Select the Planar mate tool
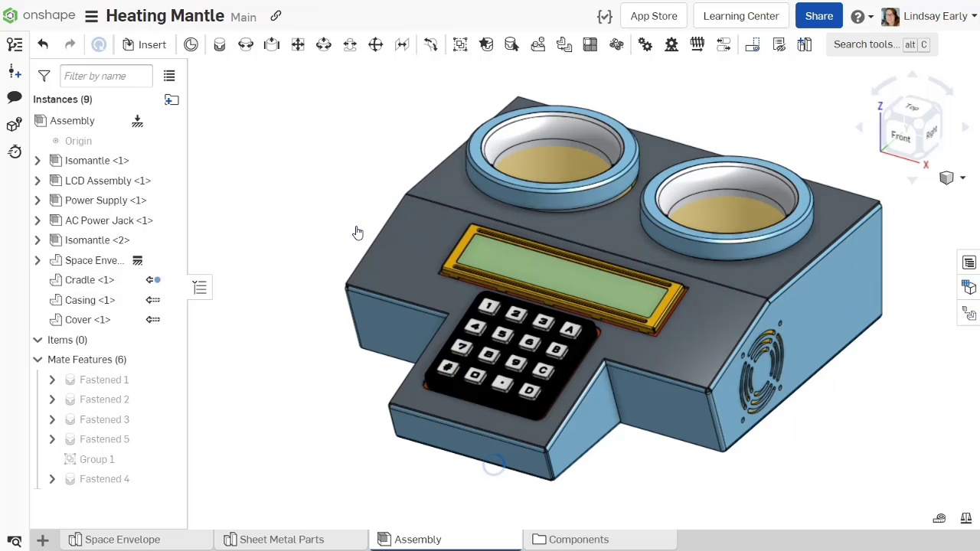 [298, 44]
